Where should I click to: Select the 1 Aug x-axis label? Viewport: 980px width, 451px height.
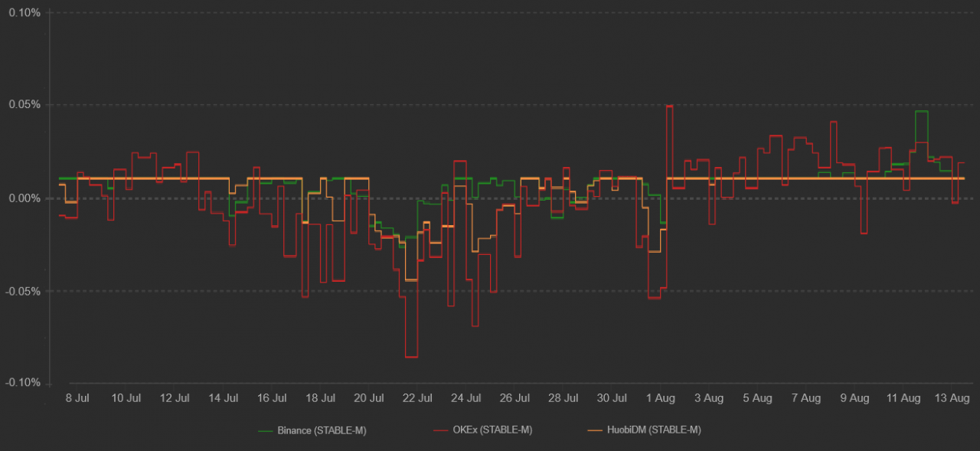tap(660, 398)
